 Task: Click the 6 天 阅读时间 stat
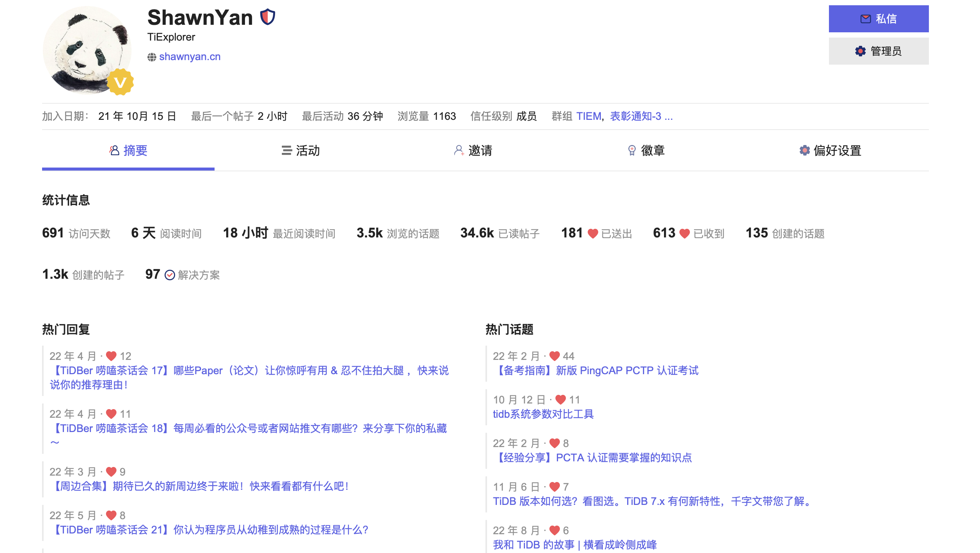[166, 233]
